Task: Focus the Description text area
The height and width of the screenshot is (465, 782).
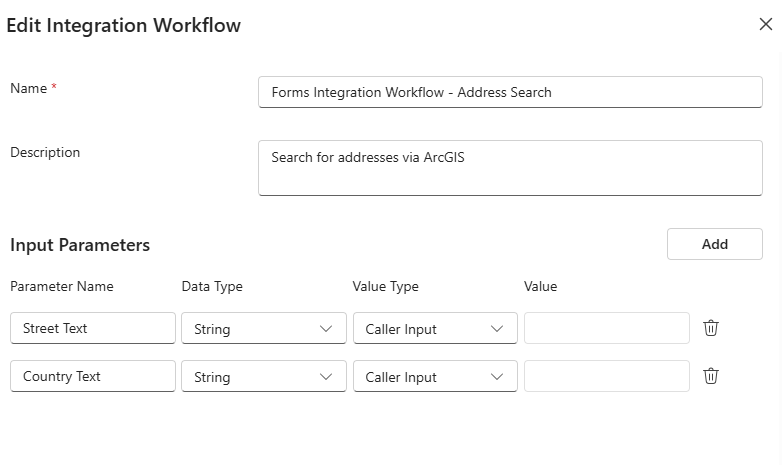Action: (x=510, y=168)
